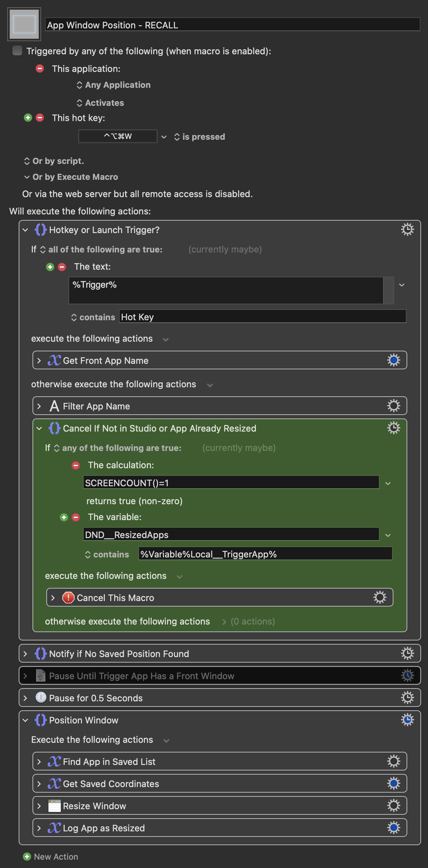Click the Cancel This Macro stop icon
The width and height of the screenshot is (428, 868).
(x=68, y=598)
